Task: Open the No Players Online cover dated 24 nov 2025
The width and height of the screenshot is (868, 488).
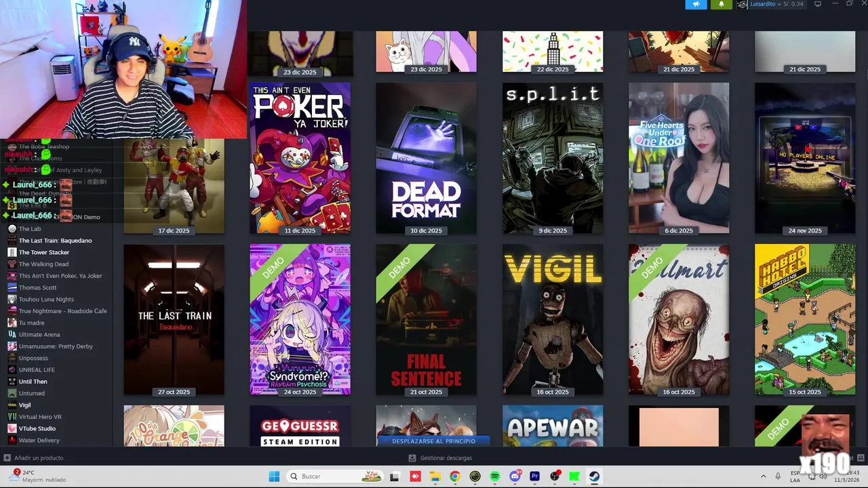Action: pyautogui.click(x=805, y=159)
